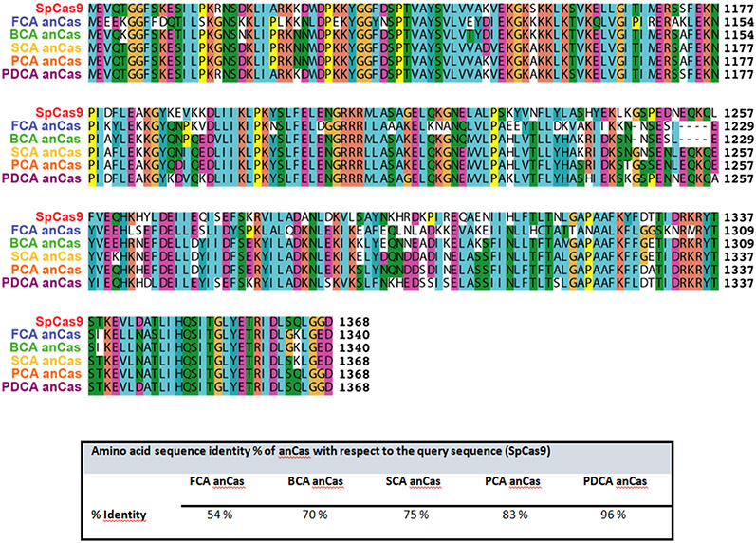
Task: Select SpCas9 label of row ending 1337
Action: tap(59, 216)
